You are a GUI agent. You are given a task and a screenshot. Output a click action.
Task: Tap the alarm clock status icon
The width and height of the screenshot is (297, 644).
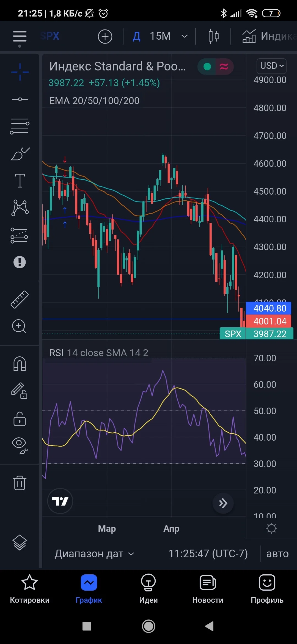click(103, 13)
